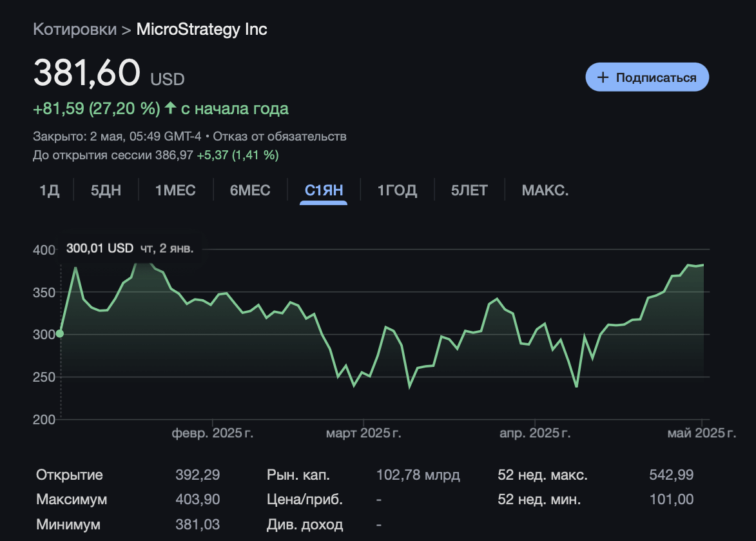Click the Максимум value 403,90
The image size is (756, 541).
click(198, 499)
